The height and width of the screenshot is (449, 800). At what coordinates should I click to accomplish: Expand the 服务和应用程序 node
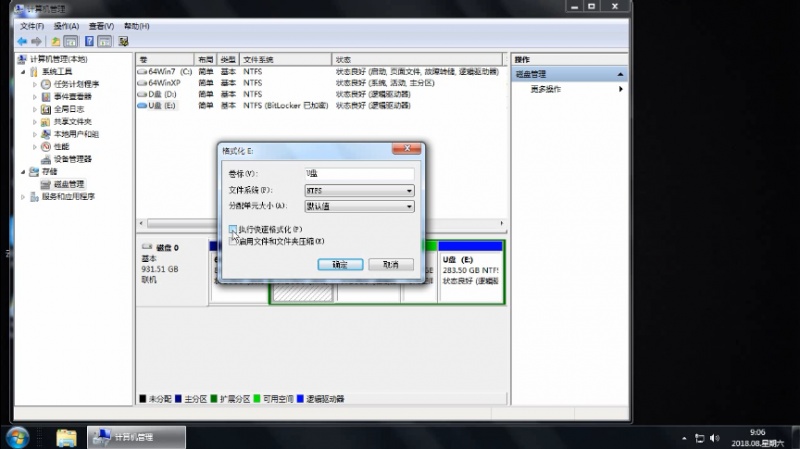(23, 196)
